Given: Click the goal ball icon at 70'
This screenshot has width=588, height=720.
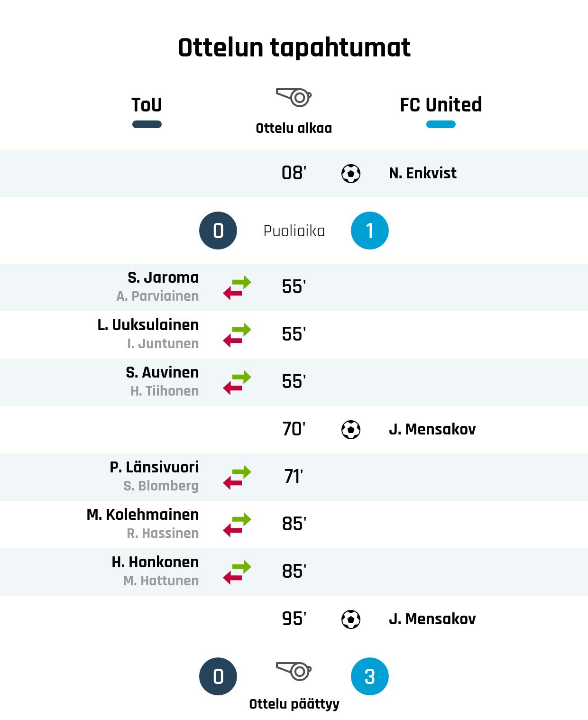Looking at the screenshot, I should point(351,429).
